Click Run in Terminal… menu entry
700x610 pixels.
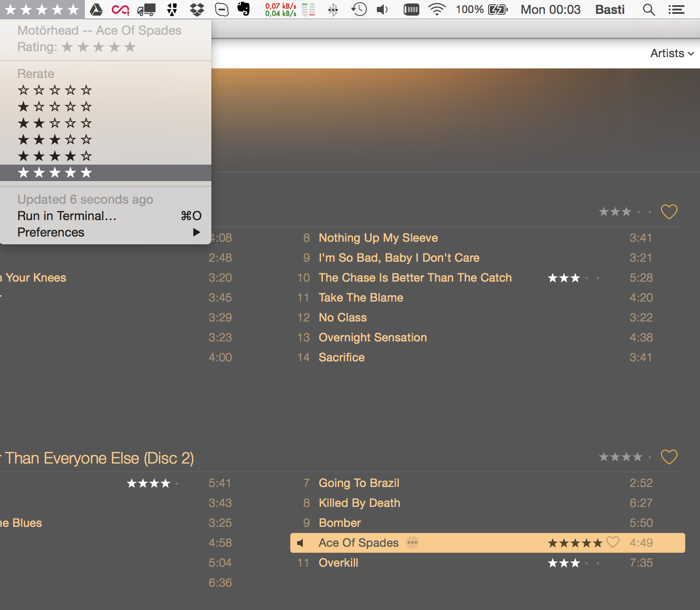[x=67, y=216]
